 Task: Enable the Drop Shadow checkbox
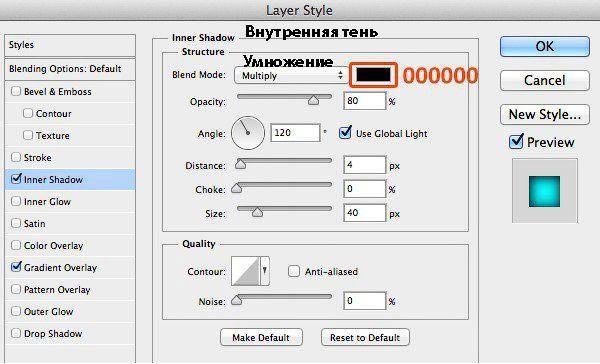[x=16, y=333]
